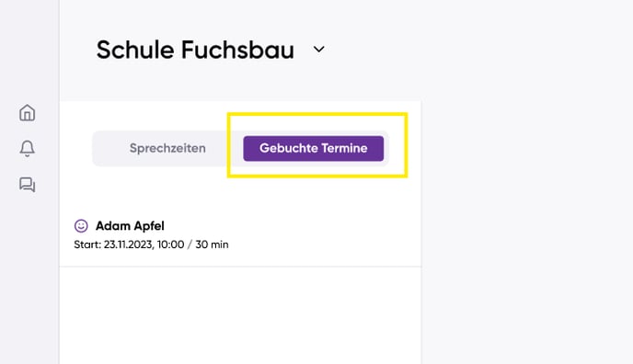Click the 30 min duration text

pos(212,245)
